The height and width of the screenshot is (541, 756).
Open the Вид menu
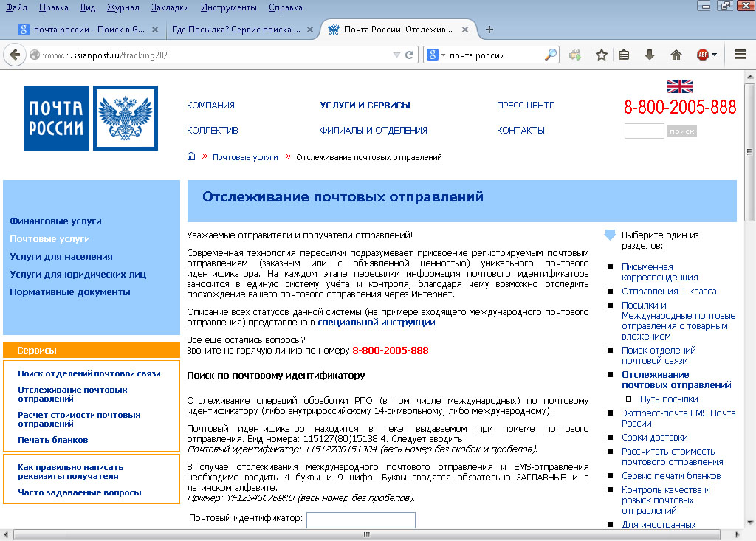[88, 7]
